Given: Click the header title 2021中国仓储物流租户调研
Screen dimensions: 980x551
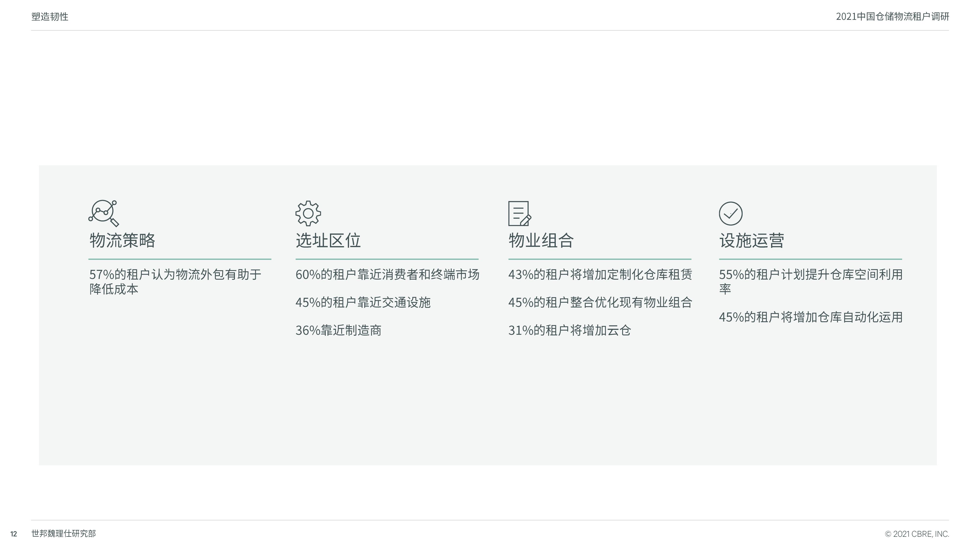Looking at the screenshot, I should point(893,17).
